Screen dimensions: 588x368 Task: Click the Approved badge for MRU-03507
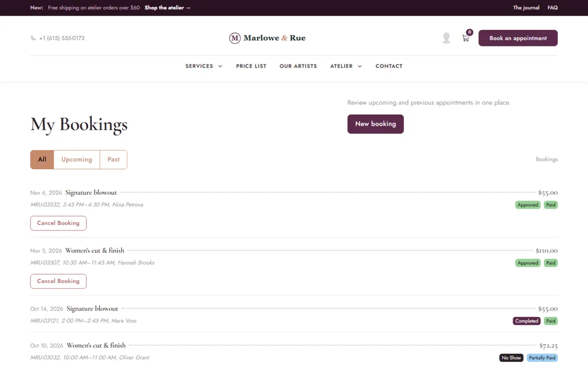[528, 263]
